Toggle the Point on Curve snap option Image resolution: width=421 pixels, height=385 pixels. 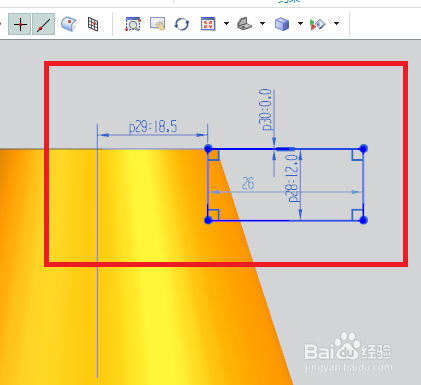(44, 24)
